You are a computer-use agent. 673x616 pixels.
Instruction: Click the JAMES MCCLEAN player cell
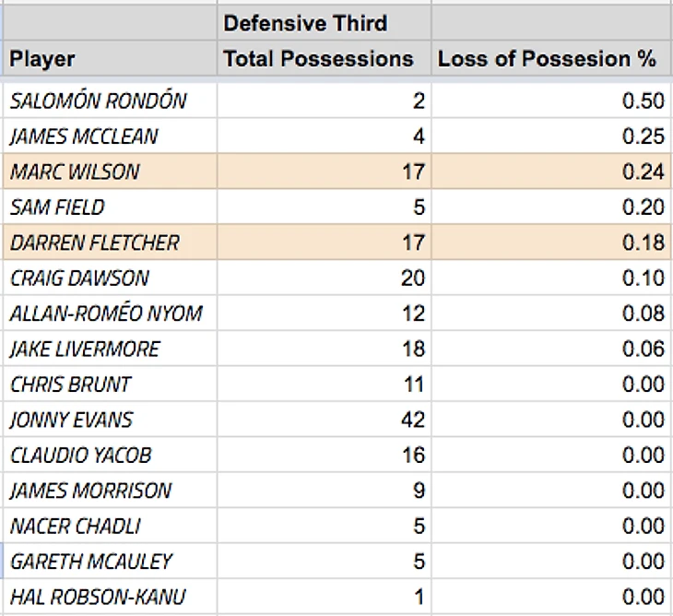[x=110, y=136]
